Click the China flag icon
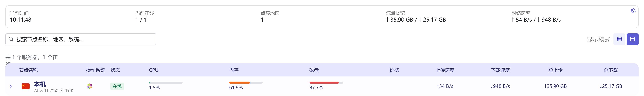644x96 pixels. pos(25,86)
